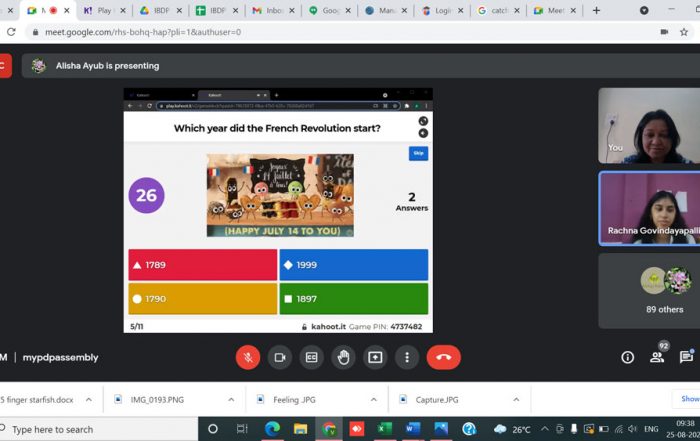Click the Wi-Fi network tray icon
This screenshot has height=441, width=700.
[618, 429]
